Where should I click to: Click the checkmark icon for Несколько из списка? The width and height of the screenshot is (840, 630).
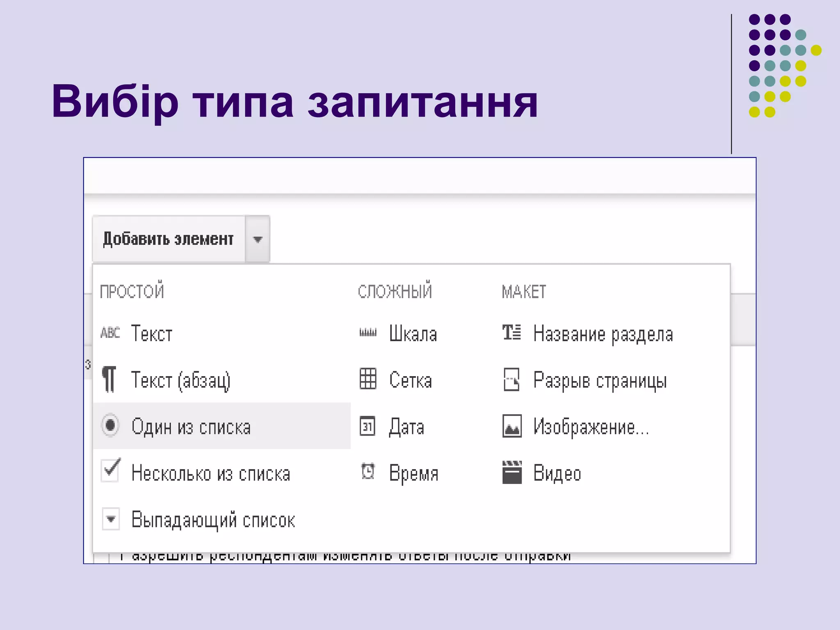[x=111, y=470]
